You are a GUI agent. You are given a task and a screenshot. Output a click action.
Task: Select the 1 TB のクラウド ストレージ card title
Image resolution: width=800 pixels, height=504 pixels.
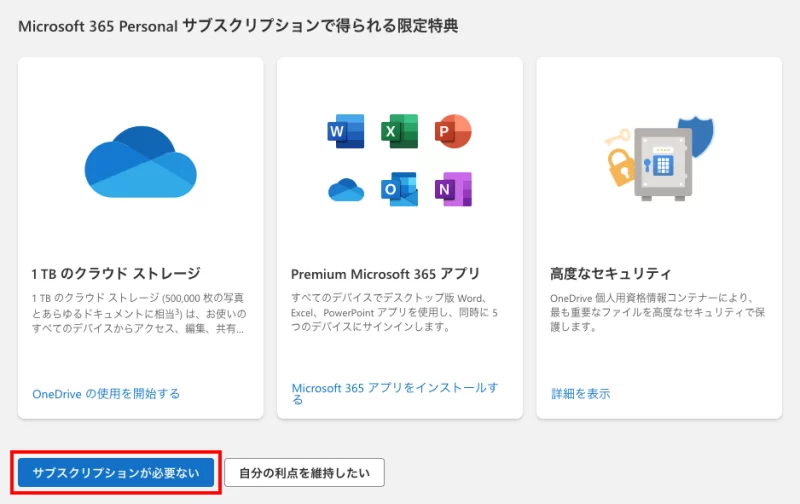[x=116, y=273]
